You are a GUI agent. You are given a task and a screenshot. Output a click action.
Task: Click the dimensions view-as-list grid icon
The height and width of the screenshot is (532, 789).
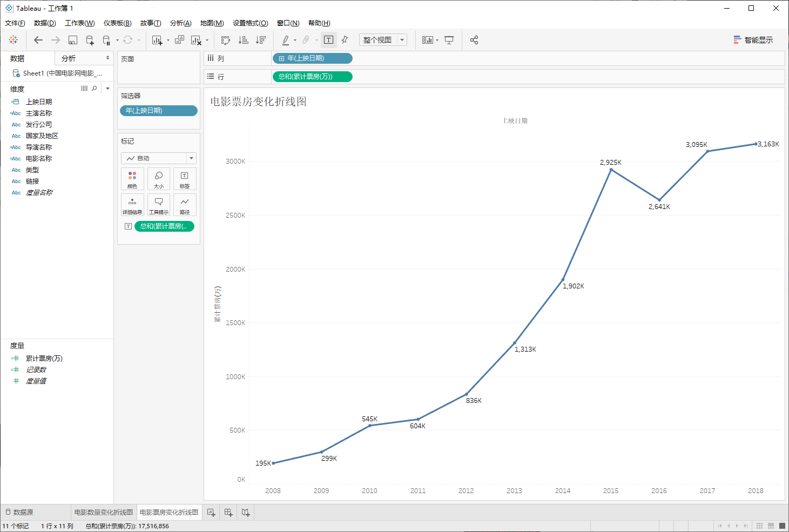(84, 88)
